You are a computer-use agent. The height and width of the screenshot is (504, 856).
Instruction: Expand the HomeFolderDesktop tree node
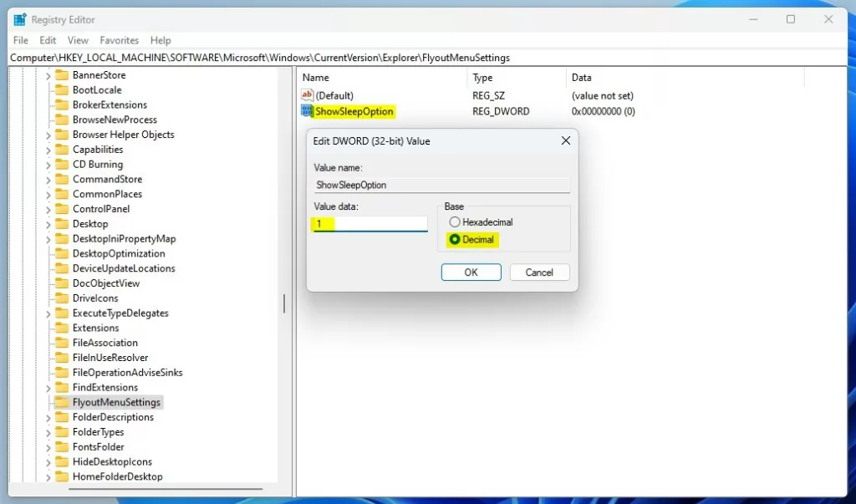click(x=48, y=476)
